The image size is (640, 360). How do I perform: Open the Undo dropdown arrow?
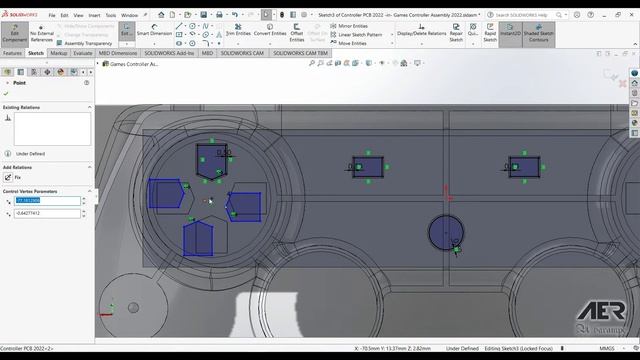click(x=242, y=15)
